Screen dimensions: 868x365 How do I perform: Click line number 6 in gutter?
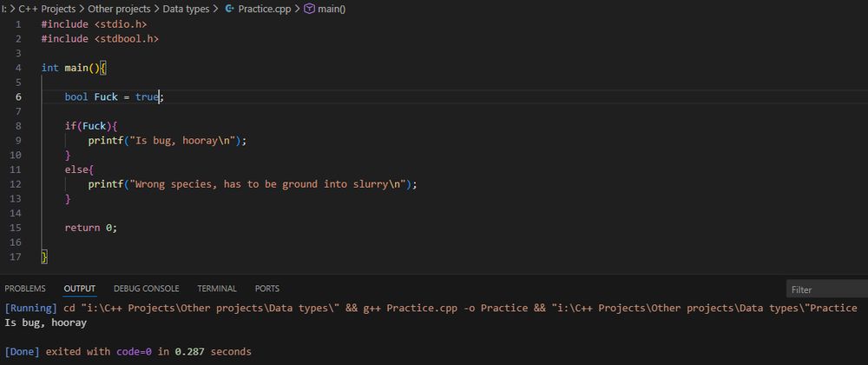[x=18, y=97]
